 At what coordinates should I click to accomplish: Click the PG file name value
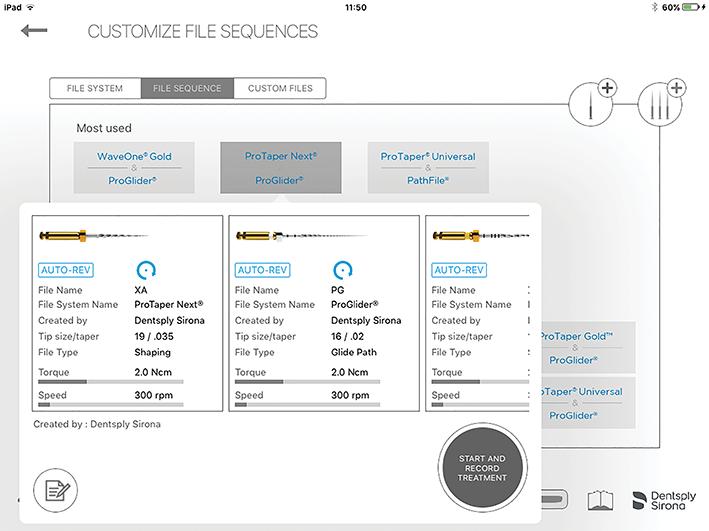coord(337,290)
